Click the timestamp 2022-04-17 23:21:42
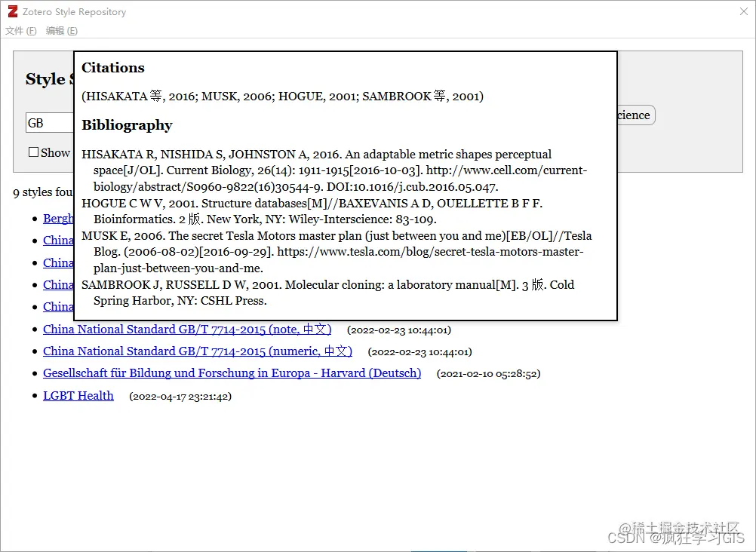This screenshot has height=552, width=756. click(180, 397)
